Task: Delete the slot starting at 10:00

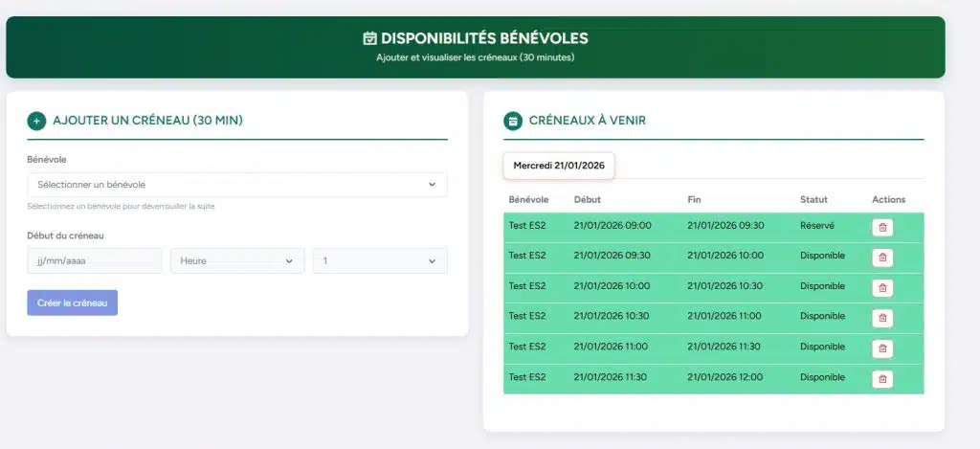Action: click(882, 287)
